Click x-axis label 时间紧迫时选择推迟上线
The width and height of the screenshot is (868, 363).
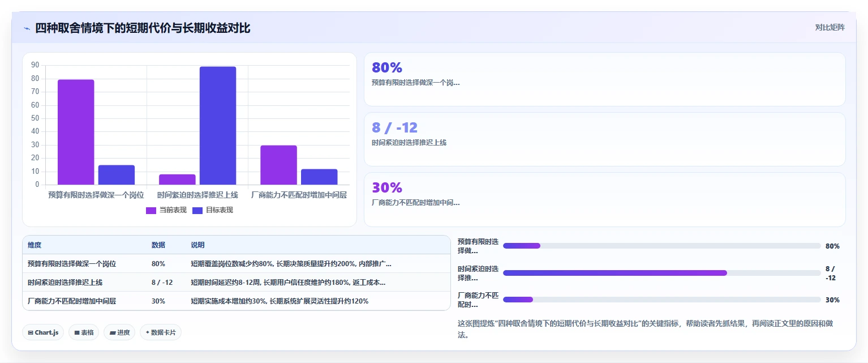pyautogui.click(x=197, y=195)
